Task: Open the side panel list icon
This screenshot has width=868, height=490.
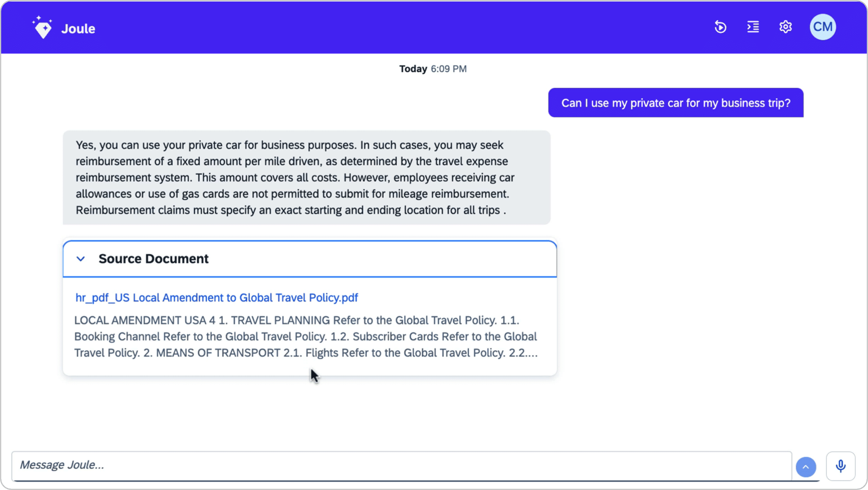Action: [753, 27]
